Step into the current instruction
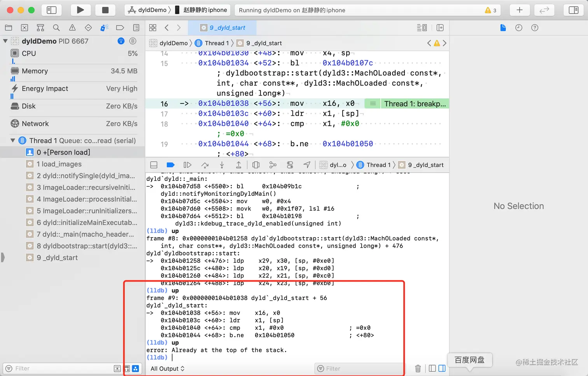The width and height of the screenshot is (588, 376). click(222, 165)
